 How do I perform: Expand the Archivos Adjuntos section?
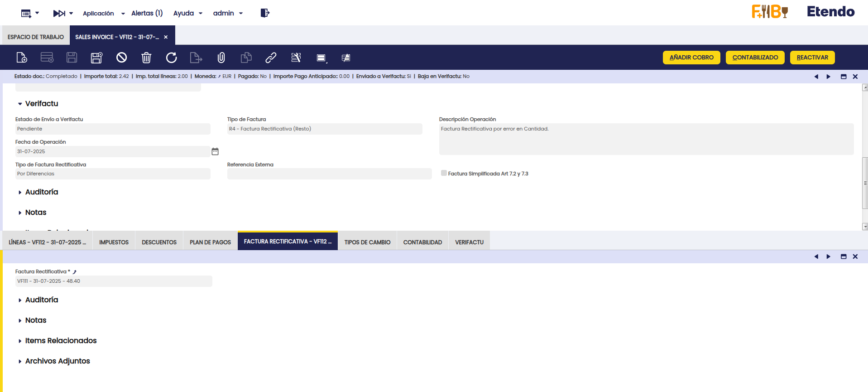coord(20,361)
